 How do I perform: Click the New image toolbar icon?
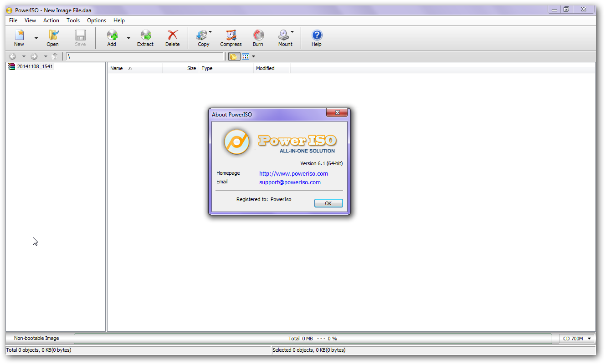(19, 35)
